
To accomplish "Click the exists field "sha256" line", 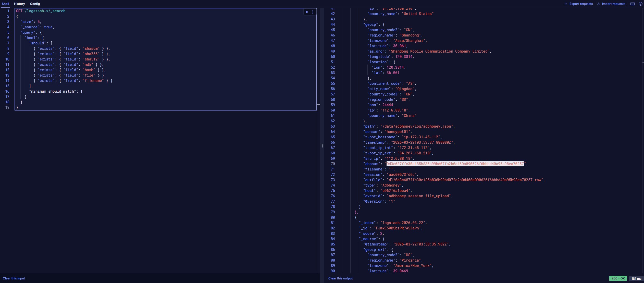I will click(72, 54).
